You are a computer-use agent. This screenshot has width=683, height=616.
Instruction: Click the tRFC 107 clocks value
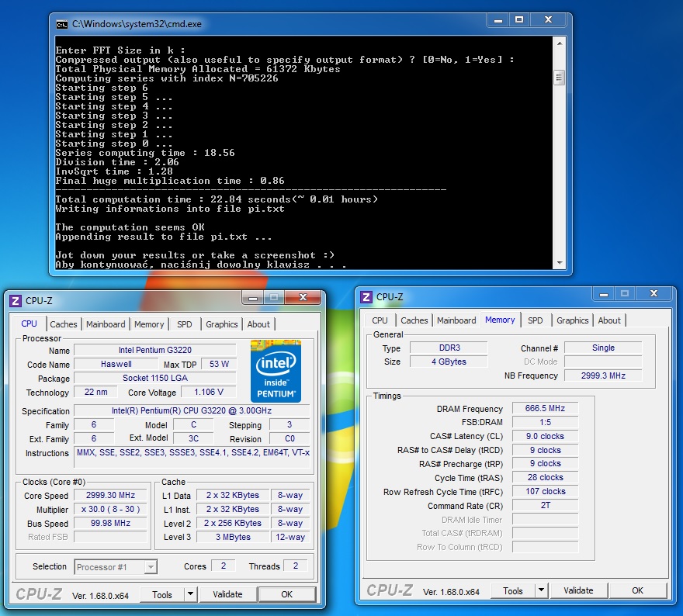click(x=545, y=491)
